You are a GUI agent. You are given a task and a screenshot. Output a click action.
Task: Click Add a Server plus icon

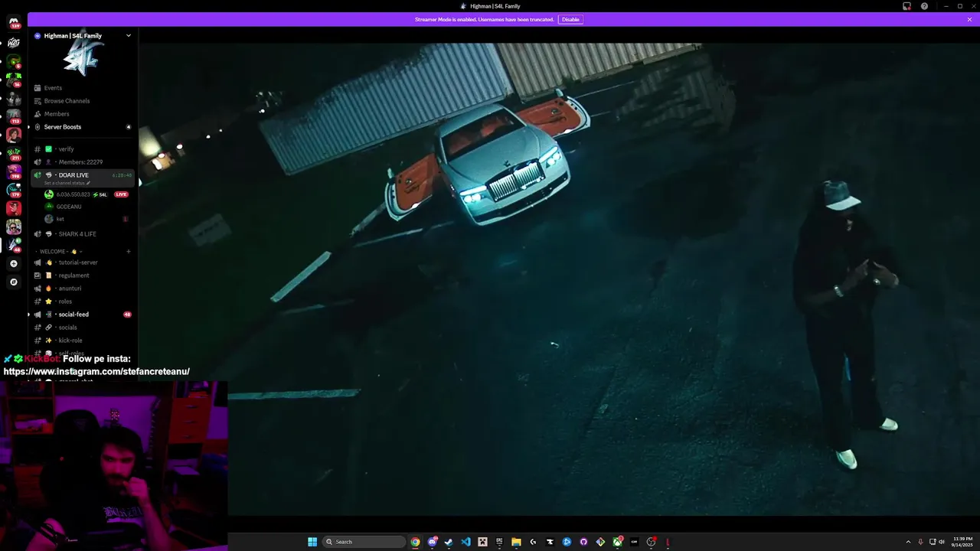13,264
